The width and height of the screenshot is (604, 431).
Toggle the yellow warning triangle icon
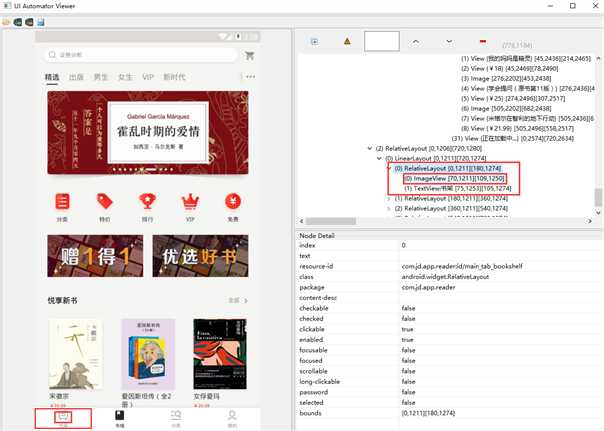[347, 41]
